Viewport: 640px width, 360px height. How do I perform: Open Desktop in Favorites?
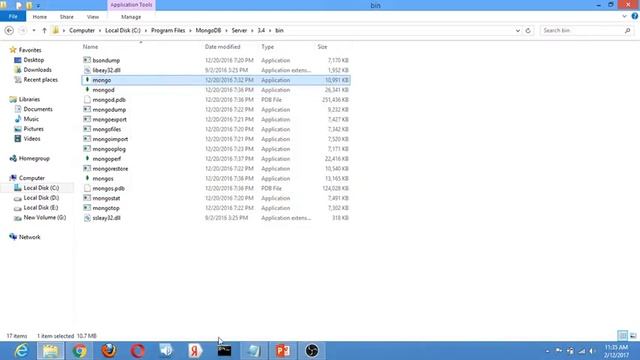click(x=33, y=60)
